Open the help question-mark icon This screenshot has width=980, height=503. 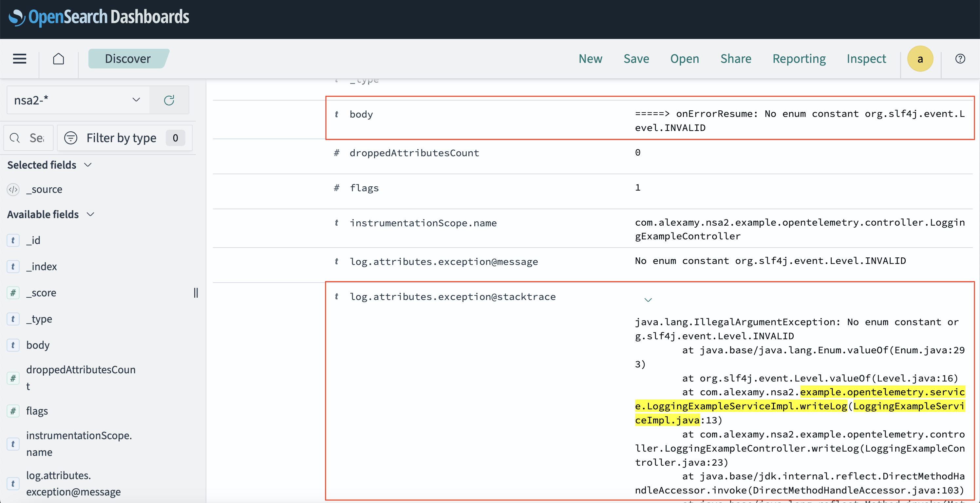point(960,59)
